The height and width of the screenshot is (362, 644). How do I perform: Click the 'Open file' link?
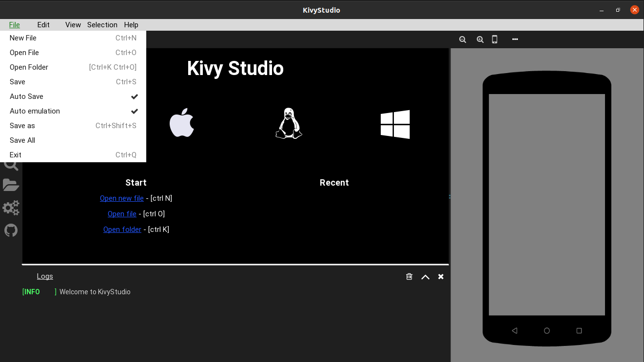point(122,214)
